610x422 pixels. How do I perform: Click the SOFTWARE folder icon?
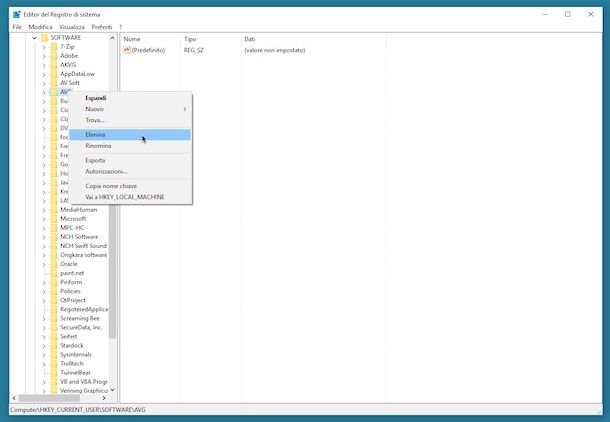[x=44, y=38]
